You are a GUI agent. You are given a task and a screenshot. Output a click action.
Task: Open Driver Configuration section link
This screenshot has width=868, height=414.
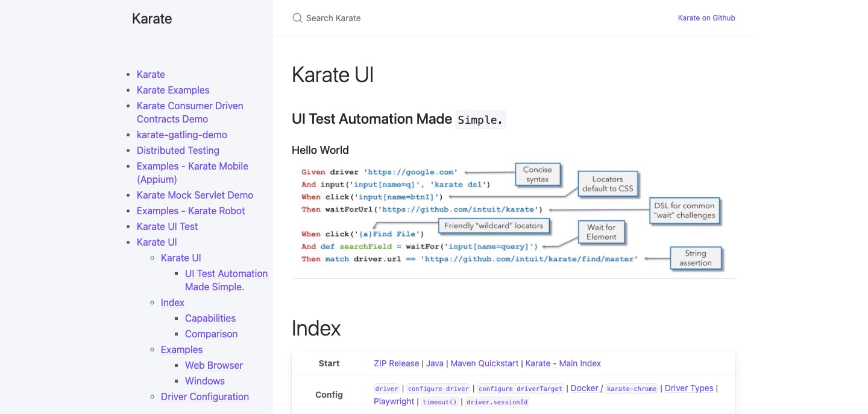pyautogui.click(x=204, y=396)
